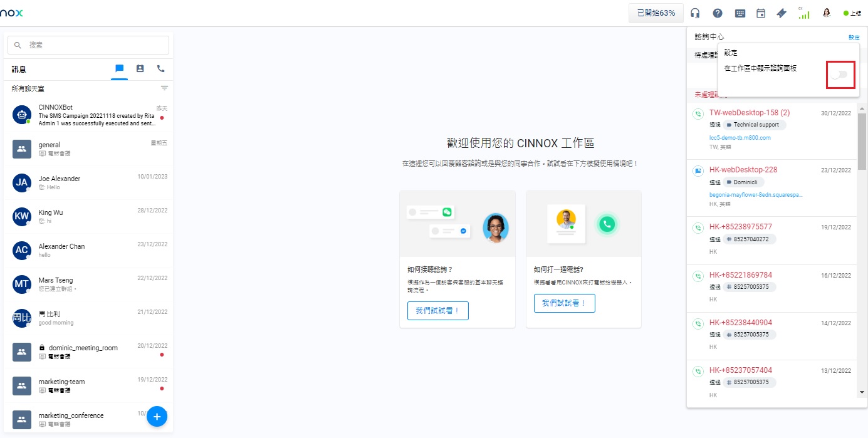Click CINNOXBot robot avatar
Screen dimensions: 868x438
point(22,115)
